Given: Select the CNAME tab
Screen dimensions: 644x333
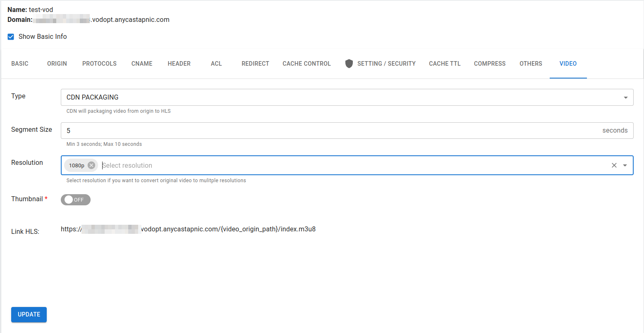Looking at the screenshot, I should pyautogui.click(x=142, y=64).
